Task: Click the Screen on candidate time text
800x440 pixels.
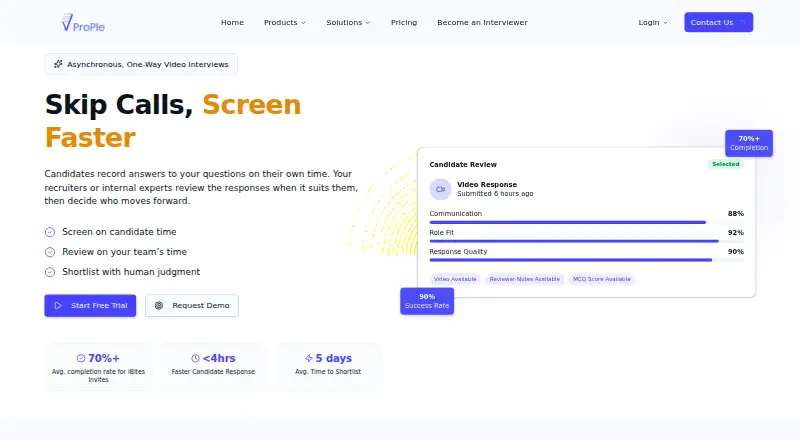Action: pos(119,232)
